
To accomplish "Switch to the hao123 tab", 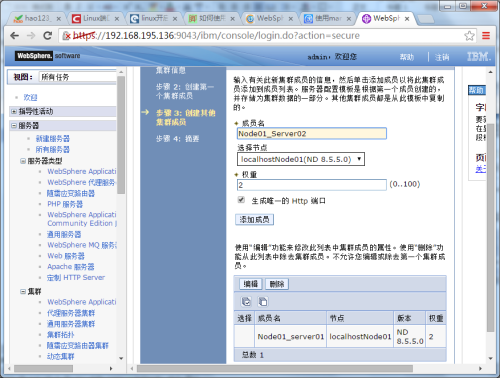I will (x=36, y=18).
